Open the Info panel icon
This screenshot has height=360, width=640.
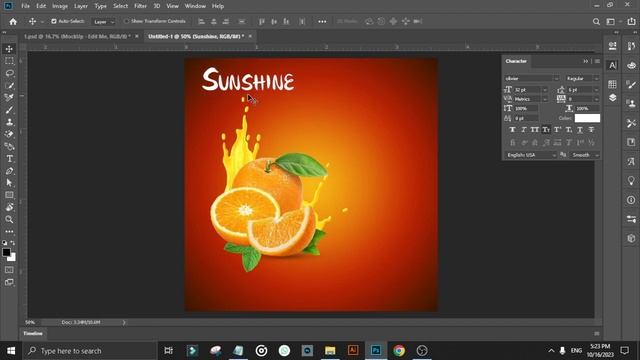(x=631, y=200)
